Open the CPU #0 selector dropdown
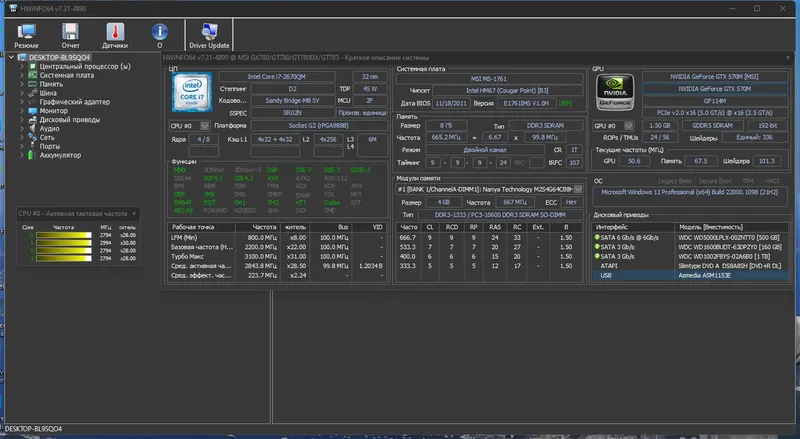The height and width of the screenshot is (439, 800). tap(204, 126)
